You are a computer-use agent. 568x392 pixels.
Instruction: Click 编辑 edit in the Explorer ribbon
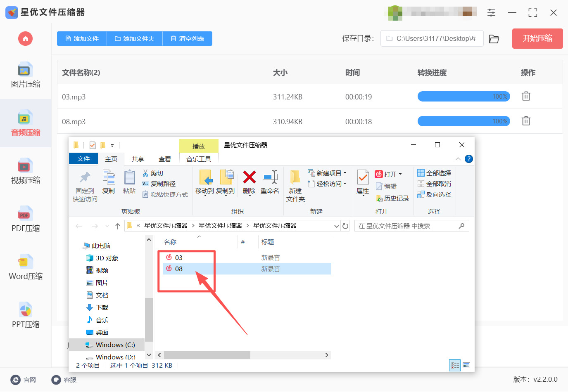coord(386,186)
